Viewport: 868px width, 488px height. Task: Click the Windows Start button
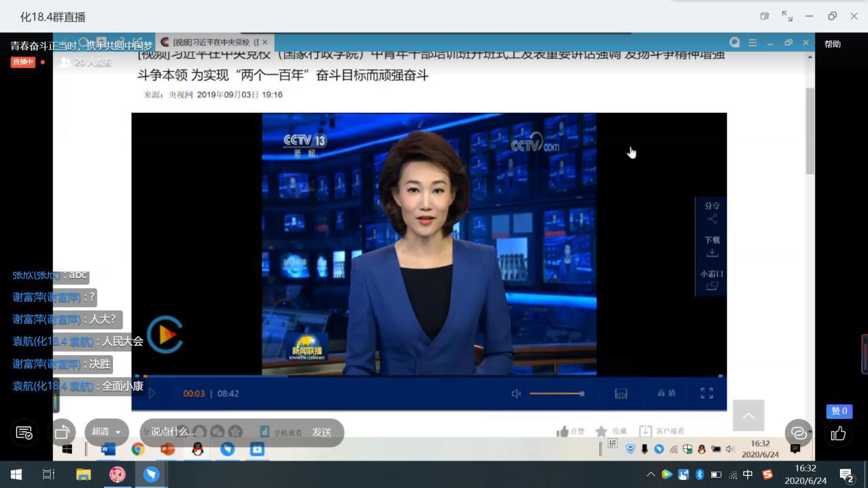click(16, 474)
